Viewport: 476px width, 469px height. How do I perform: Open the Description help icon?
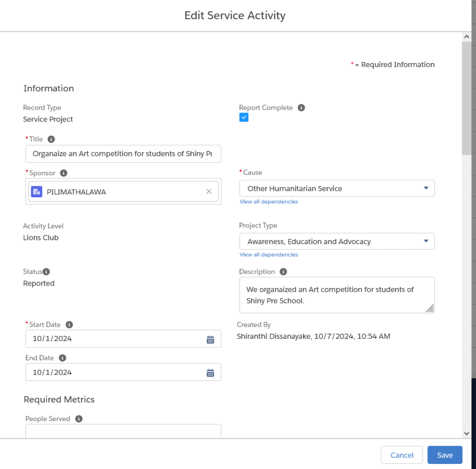[283, 272]
